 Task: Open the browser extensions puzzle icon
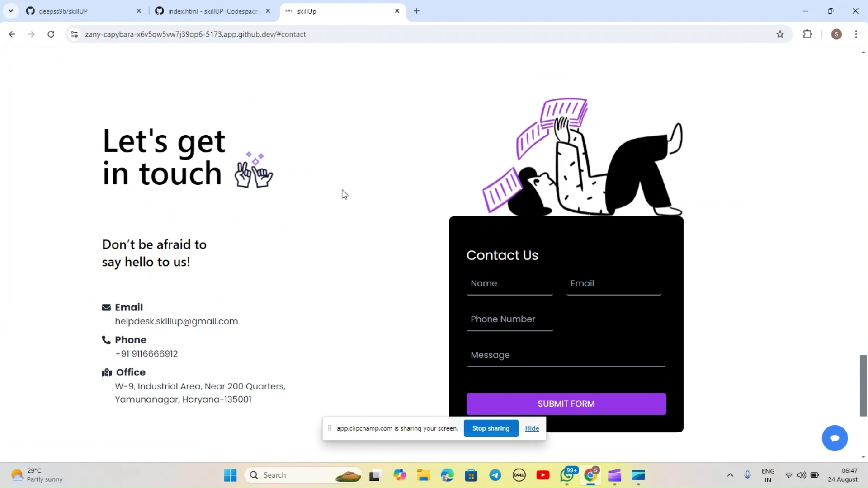[x=807, y=34]
